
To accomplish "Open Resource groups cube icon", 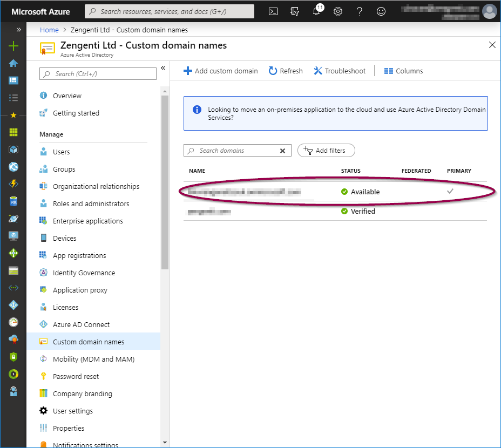I will (x=13, y=149).
